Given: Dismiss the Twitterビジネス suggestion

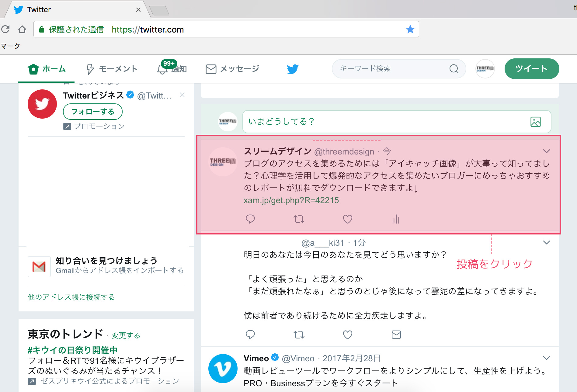Looking at the screenshot, I should point(182,95).
